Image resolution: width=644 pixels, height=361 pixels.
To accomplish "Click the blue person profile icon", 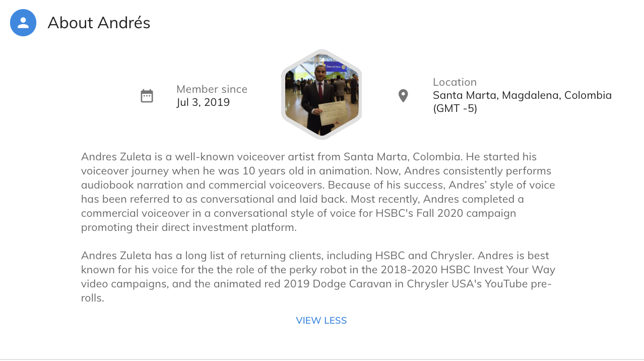I will pos(23,23).
